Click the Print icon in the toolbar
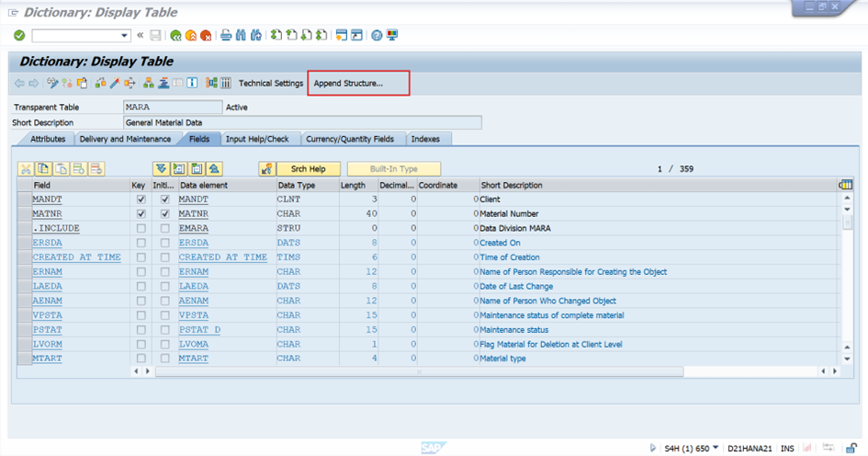The width and height of the screenshot is (868, 456). click(225, 36)
